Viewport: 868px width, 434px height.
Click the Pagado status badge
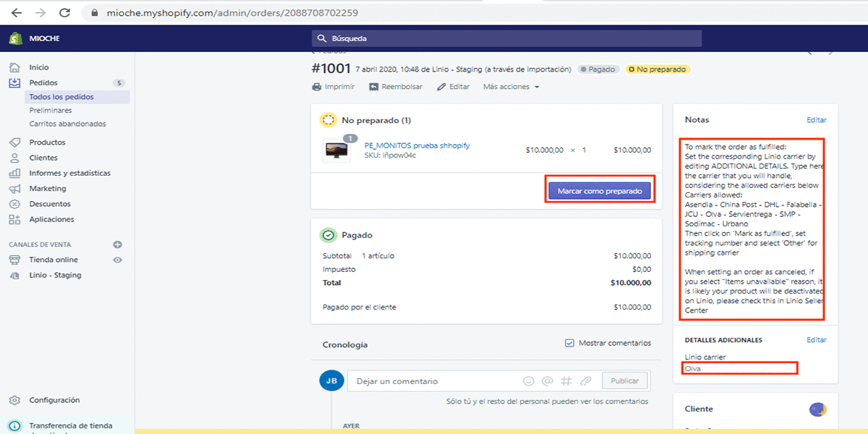click(x=598, y=69)
